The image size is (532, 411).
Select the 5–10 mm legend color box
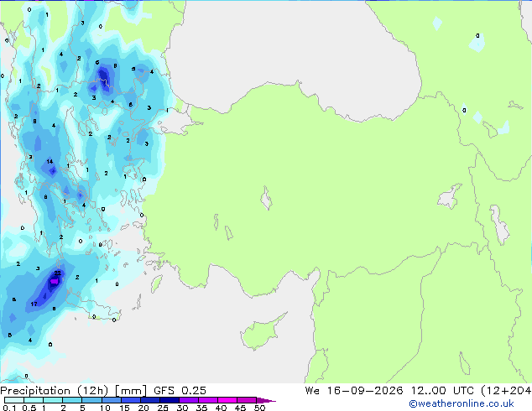[x=91, y=400]
